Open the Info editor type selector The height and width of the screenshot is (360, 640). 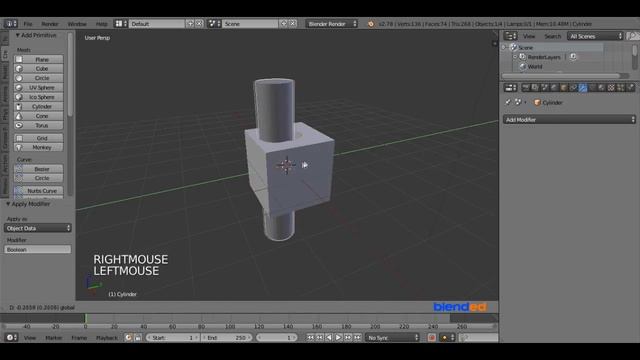point(10,24)
